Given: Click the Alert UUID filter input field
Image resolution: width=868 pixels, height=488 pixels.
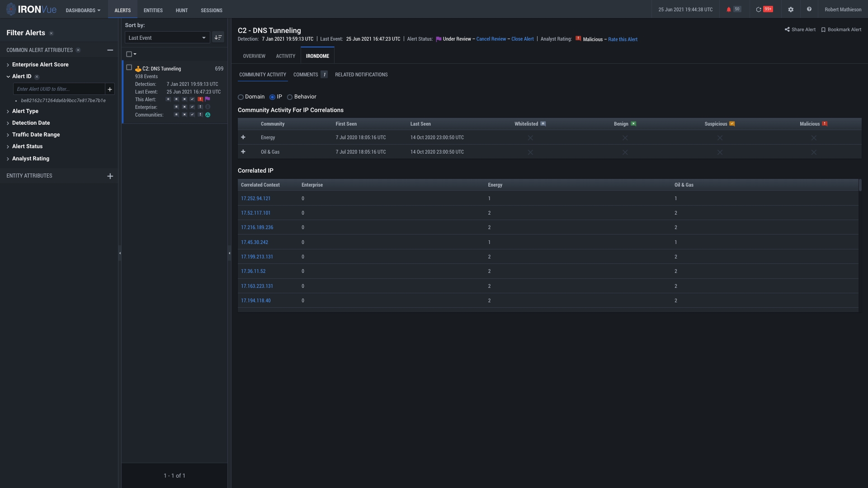Looking at the screenshot, I should tap(59, 89).
